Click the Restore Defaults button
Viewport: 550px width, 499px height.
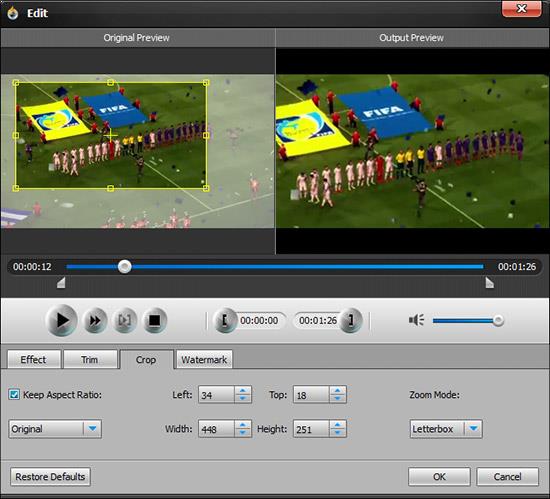50,477
